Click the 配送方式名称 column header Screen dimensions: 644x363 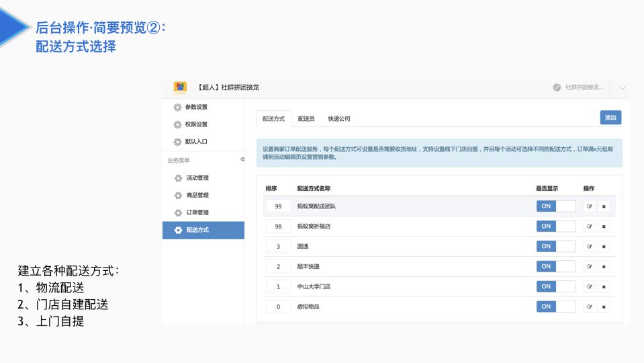pyautogui.click(x=314, y=189)
